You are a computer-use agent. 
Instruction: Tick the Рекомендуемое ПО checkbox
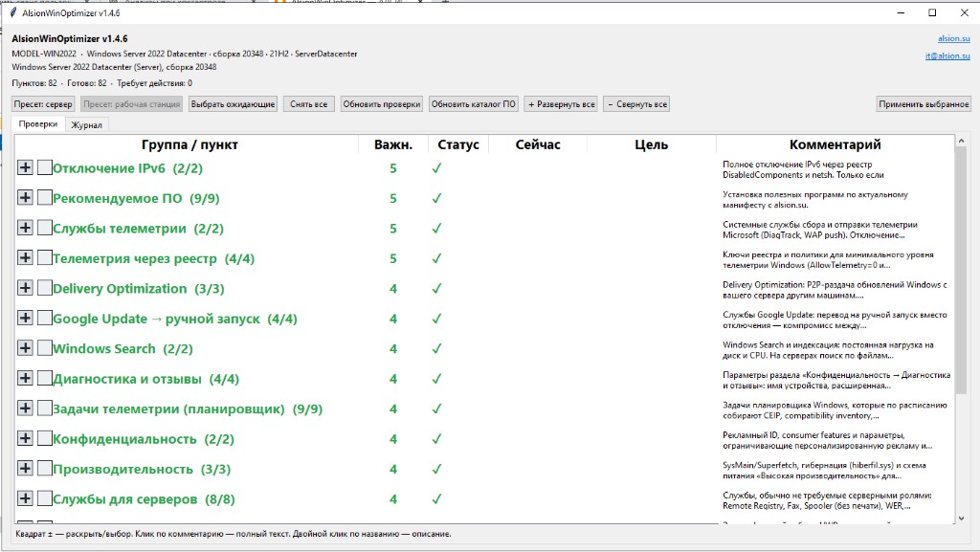[44, 197]
